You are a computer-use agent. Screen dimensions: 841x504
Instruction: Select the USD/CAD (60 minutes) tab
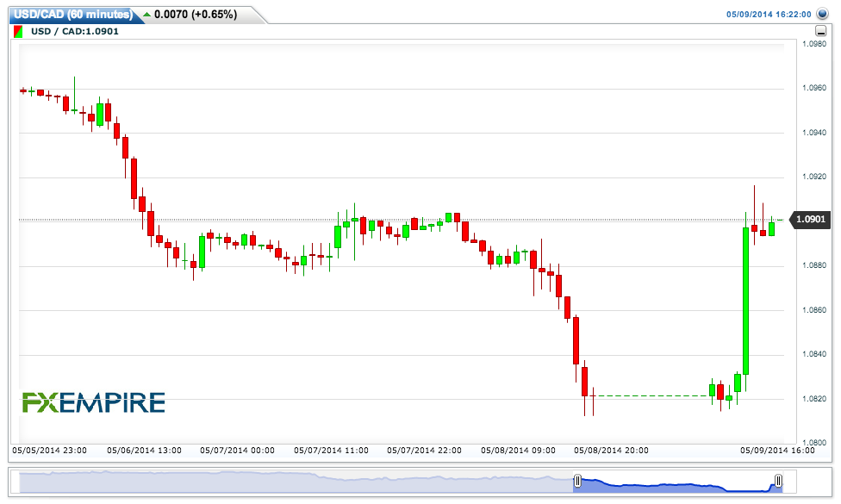pyautogui.click(x=73, y=15)
